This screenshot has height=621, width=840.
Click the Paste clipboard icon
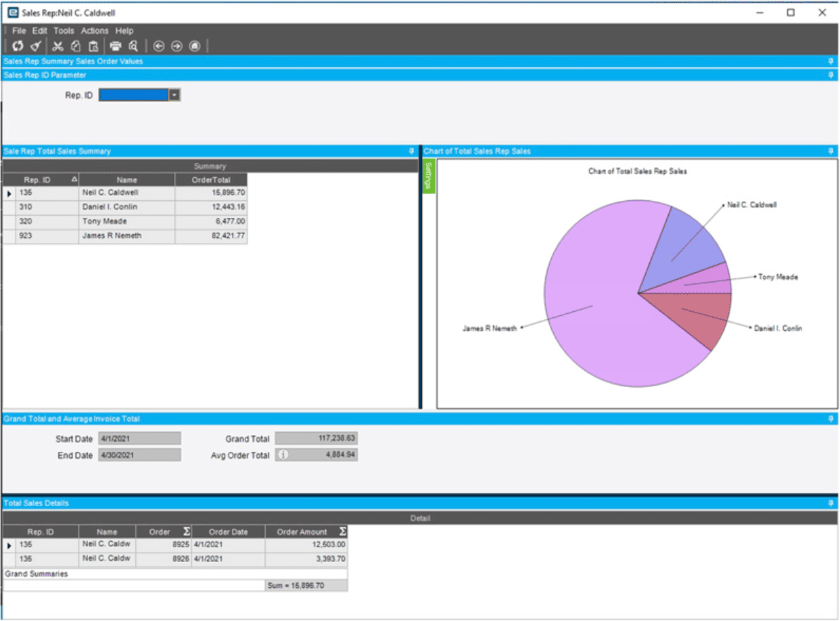click(x=94, y=46)
